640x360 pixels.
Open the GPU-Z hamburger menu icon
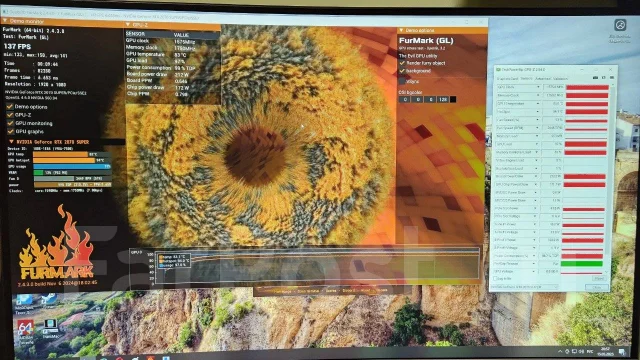612,78
